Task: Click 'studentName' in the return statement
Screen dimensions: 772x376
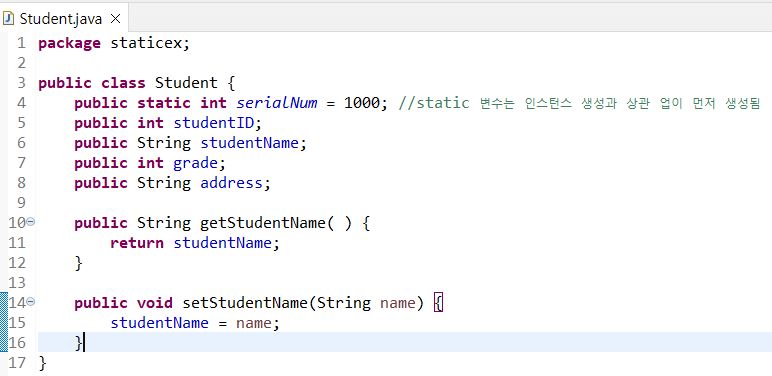Action: [223, 243]
